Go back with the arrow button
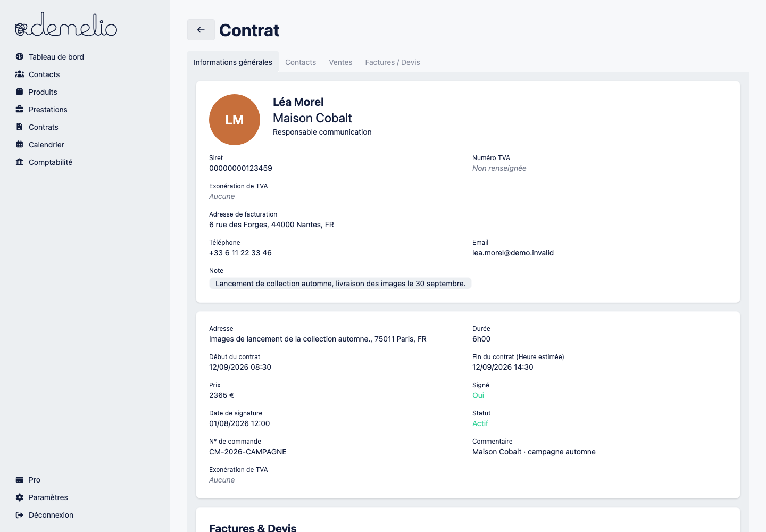This screenshot has height=532, width=766. pos(201,30)
